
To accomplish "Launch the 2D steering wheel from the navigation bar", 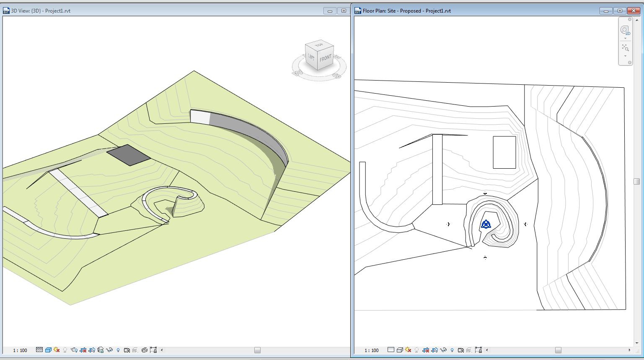I will pyautogui.click(x=626, y=30).
